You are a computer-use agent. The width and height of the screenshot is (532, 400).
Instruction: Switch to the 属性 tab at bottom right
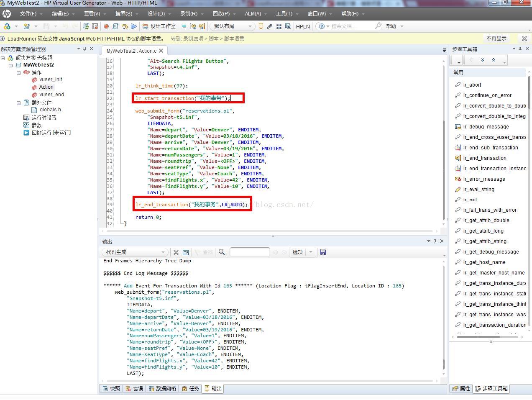pos(461,389)
